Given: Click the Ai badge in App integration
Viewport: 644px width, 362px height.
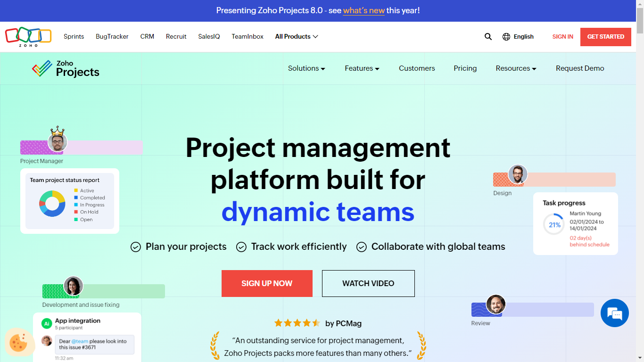Looking at the screenshot, I should [x=47, y=323].
